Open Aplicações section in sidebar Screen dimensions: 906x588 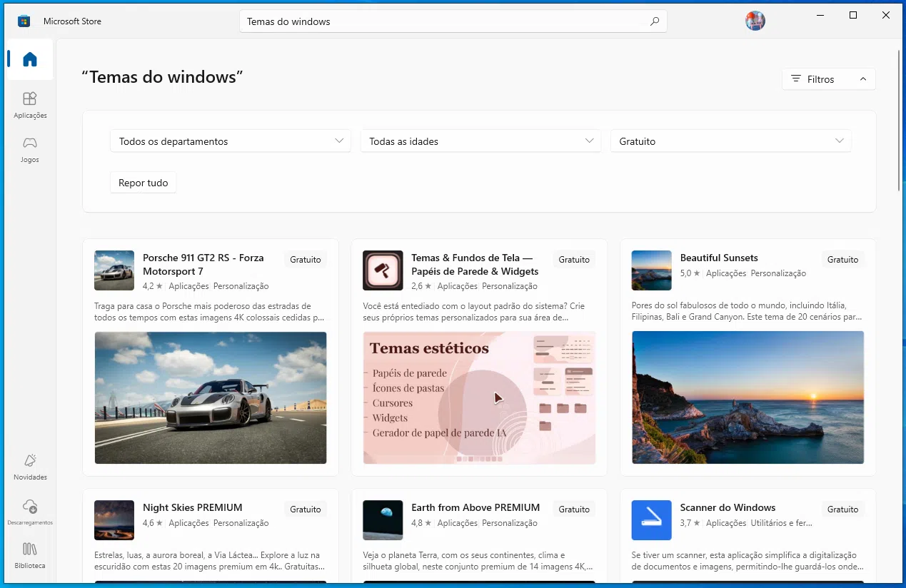pyautogui.click(x=30, y=104)
